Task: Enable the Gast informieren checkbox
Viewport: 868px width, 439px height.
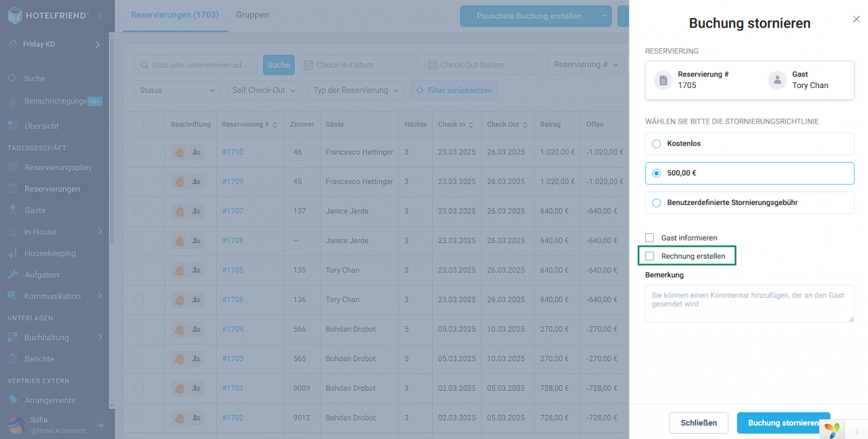Action: click(649, 238)
